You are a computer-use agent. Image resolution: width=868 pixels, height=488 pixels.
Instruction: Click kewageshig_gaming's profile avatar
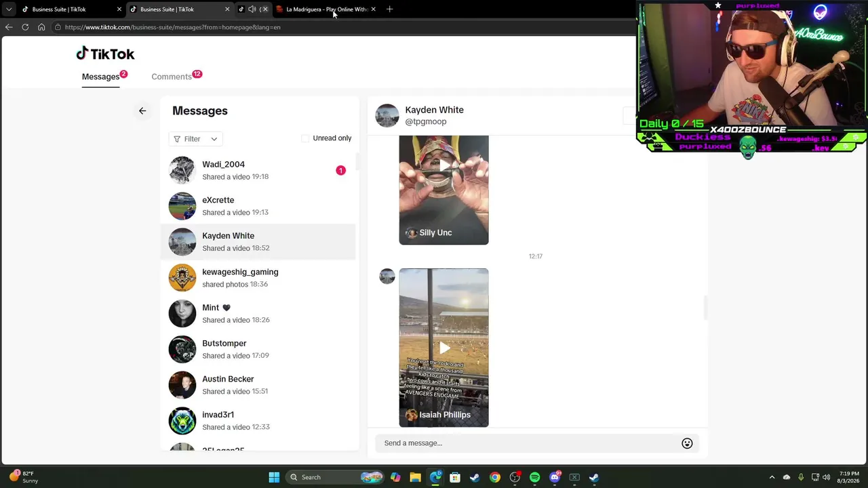click(182, 278)
